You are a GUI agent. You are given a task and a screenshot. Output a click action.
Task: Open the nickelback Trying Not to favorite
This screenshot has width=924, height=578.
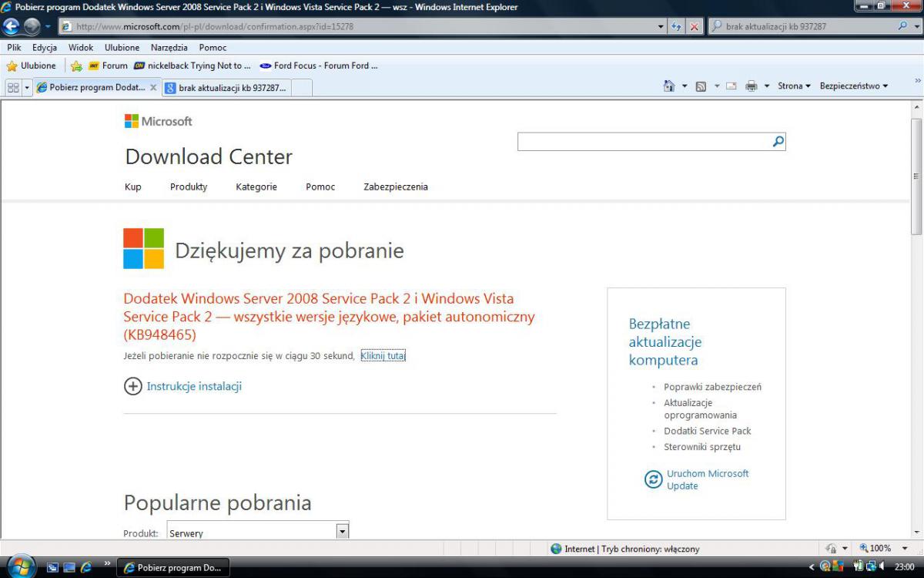tap(192, 66)
